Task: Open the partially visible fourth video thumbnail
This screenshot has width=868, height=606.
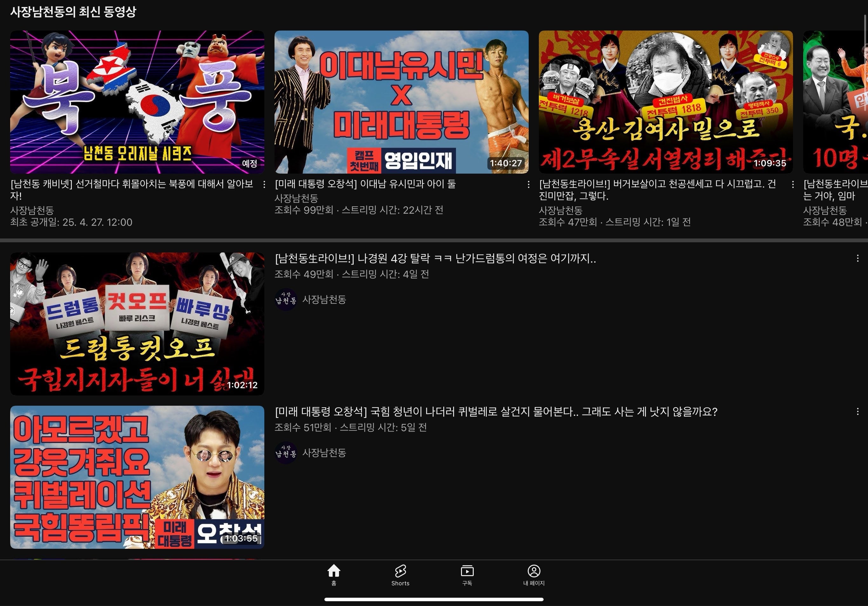Action: tap(836, 102)
